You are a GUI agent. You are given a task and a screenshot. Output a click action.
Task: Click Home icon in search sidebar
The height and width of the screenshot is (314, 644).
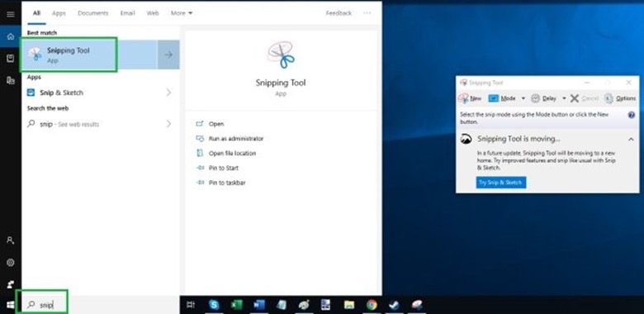click(x=11, y=36)
